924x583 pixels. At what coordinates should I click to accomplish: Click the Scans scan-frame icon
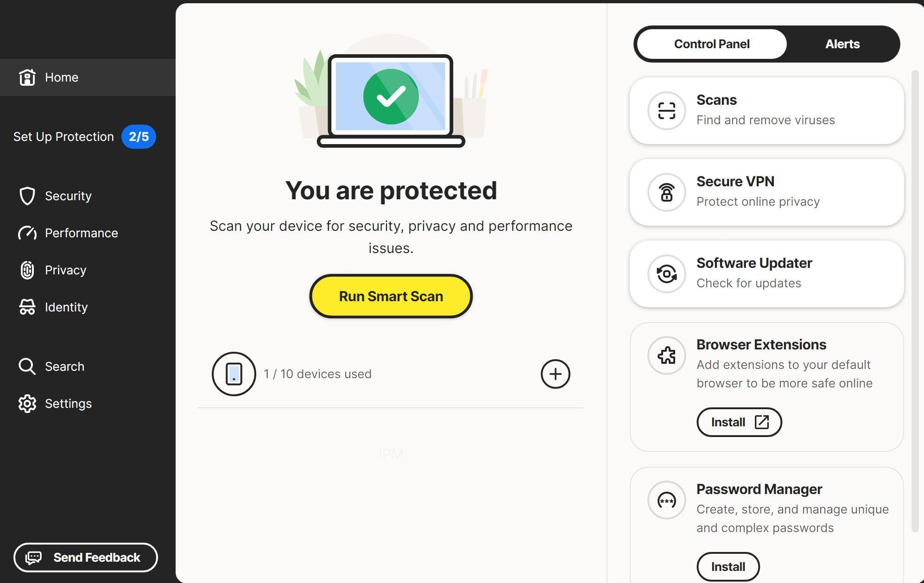pos(666,111)
